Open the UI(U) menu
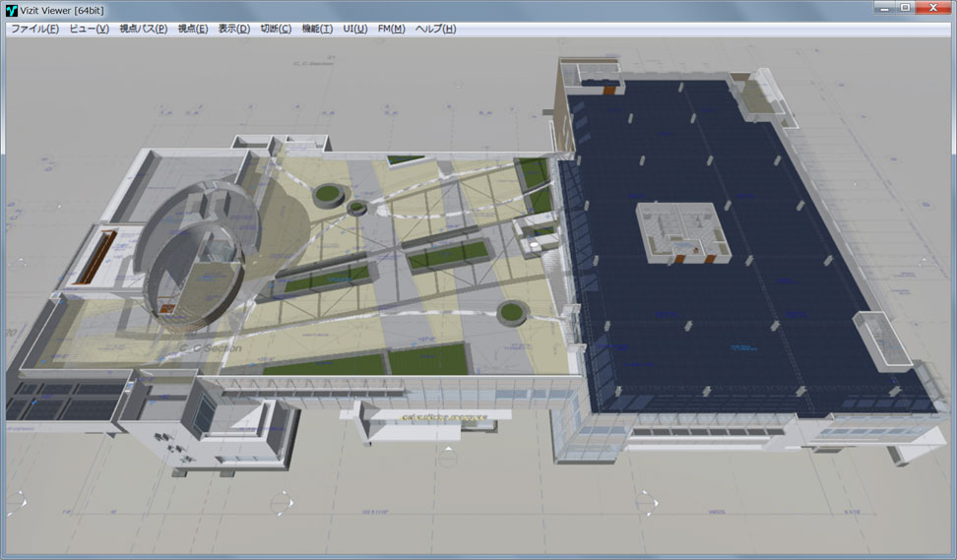This screenshot has height=560, width=957. point(354,29)
